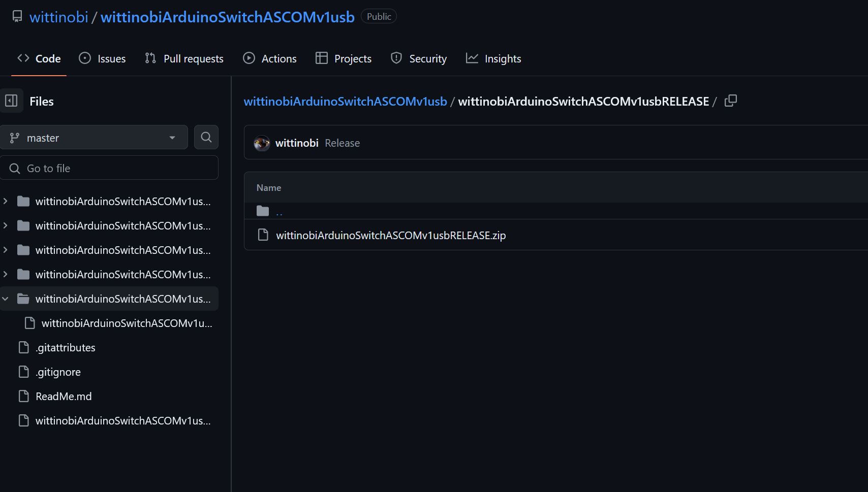The height and width of the screenshot is (492, 868).
Task: Open ReadMe.md in the file tree
Action: click(x=64, y=397)
